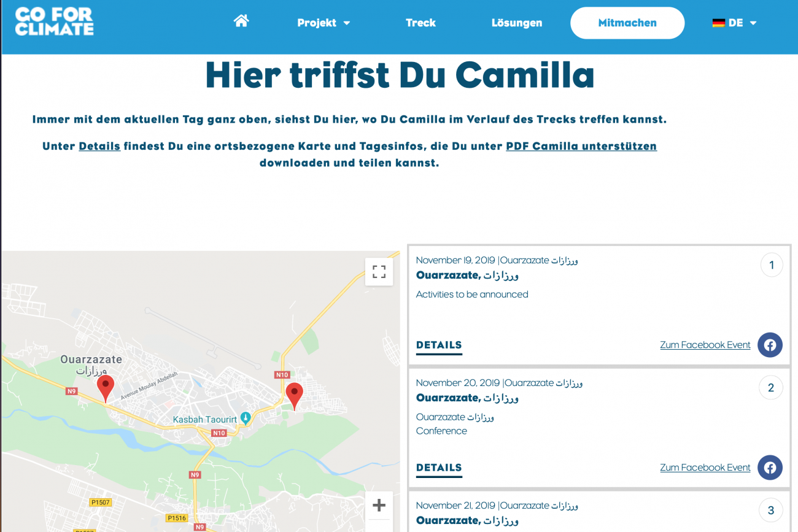Open the Treck menu item

click(420, 23)
